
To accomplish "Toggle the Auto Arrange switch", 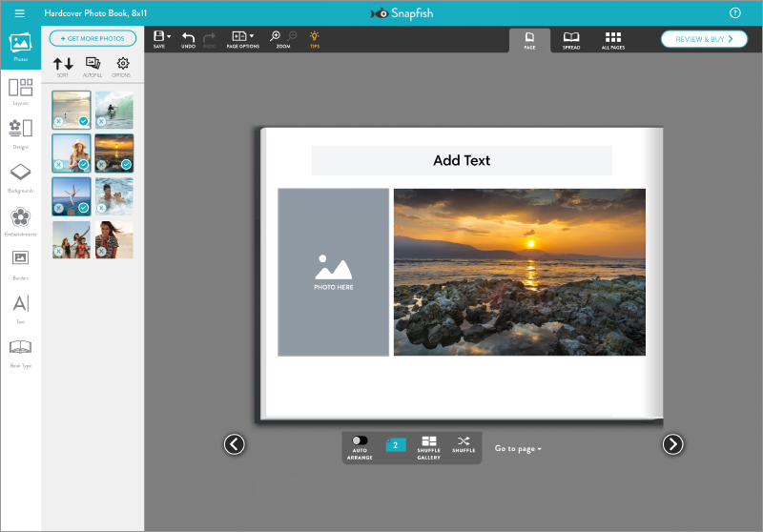I will tap(359, 440).
